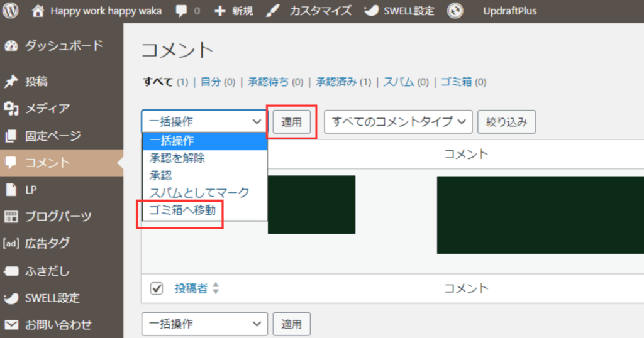Click the top コメント column header
The width and height of the screenshot is (644, 338).
(x=466, y=154)
